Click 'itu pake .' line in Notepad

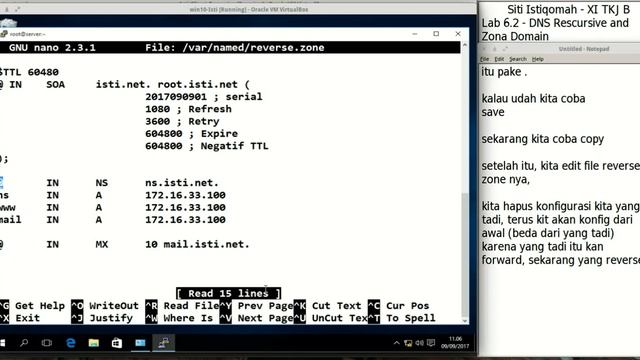point(504,72)
